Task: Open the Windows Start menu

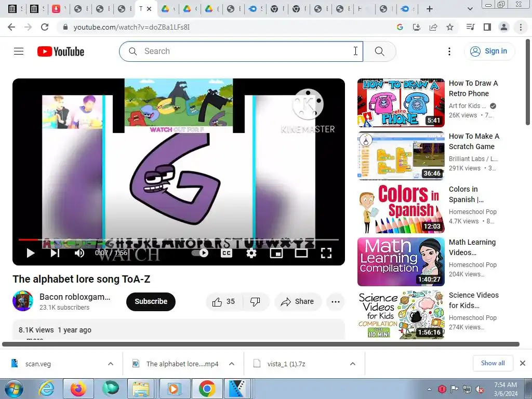Action: click(x=14, y=389)
